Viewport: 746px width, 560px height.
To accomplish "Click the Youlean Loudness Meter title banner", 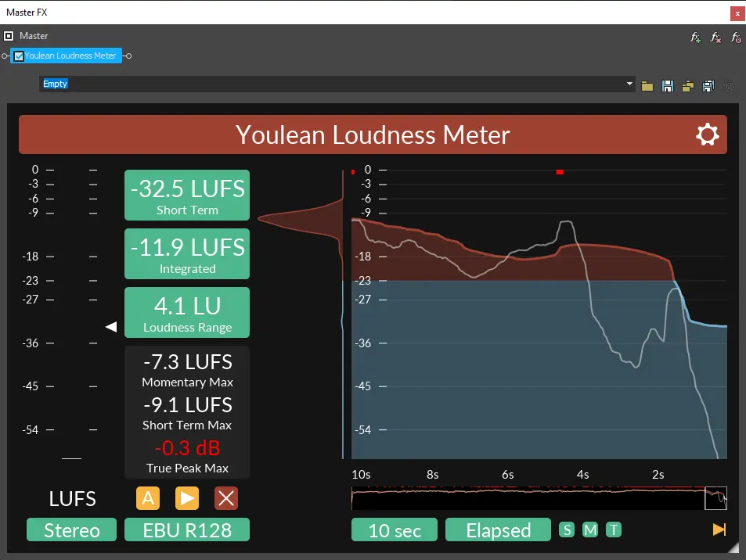I will coord(373,135).
